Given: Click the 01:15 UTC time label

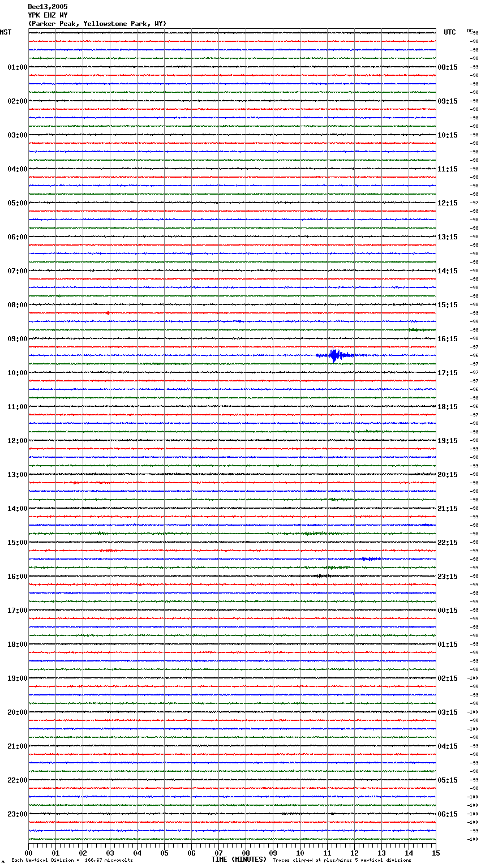Looking at the screenshot, I should [448, 644].
